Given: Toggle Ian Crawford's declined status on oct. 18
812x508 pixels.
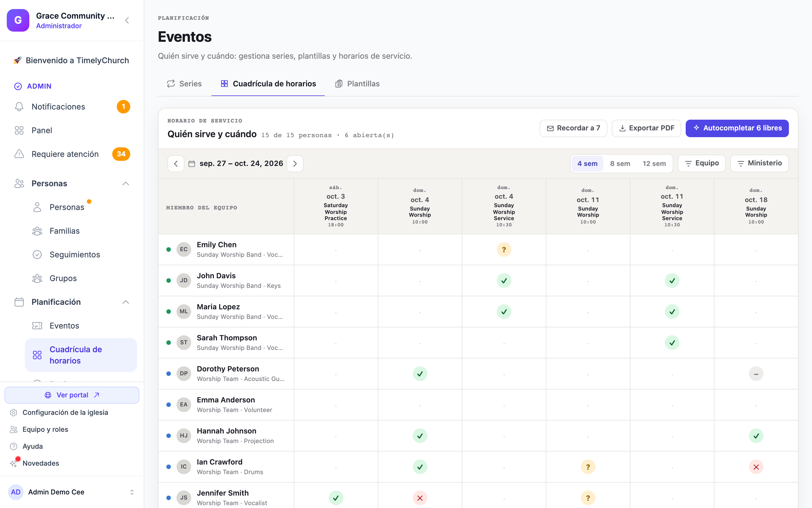Looking at the screenshot, I should [756, 467].
